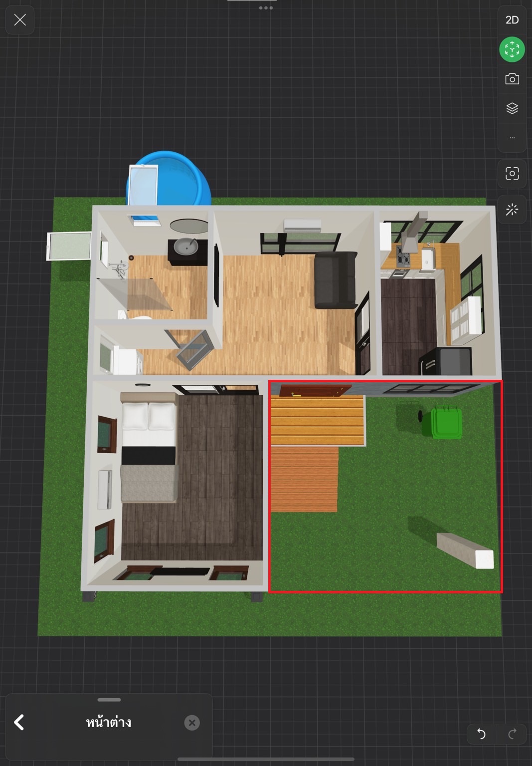Select the หน้าต่าง panel title
The width and height of the screenshot is (532, 766).
pos(109,722)
